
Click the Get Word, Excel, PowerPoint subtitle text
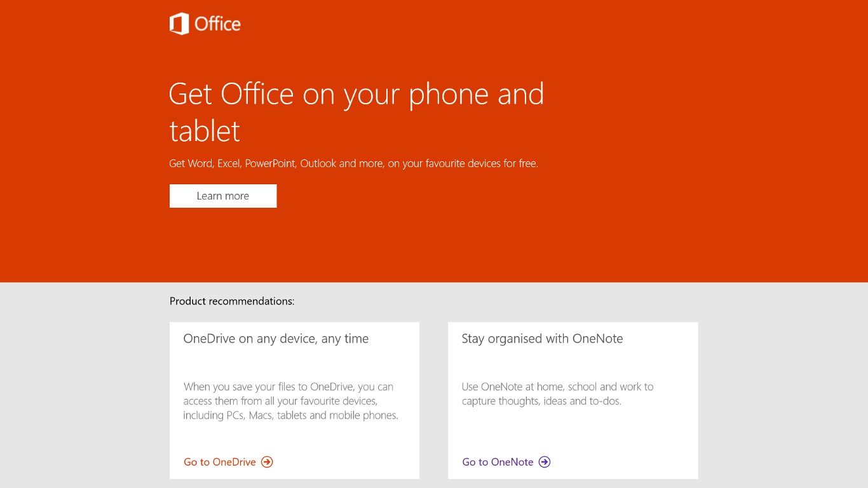tap(353, 163)
